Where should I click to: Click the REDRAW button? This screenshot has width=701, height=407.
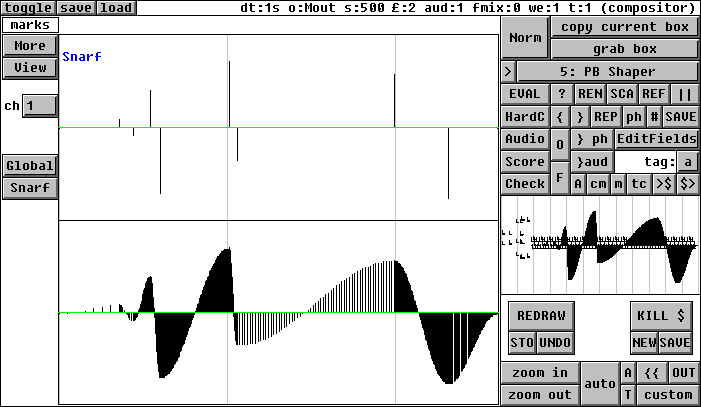coord(541,316)
